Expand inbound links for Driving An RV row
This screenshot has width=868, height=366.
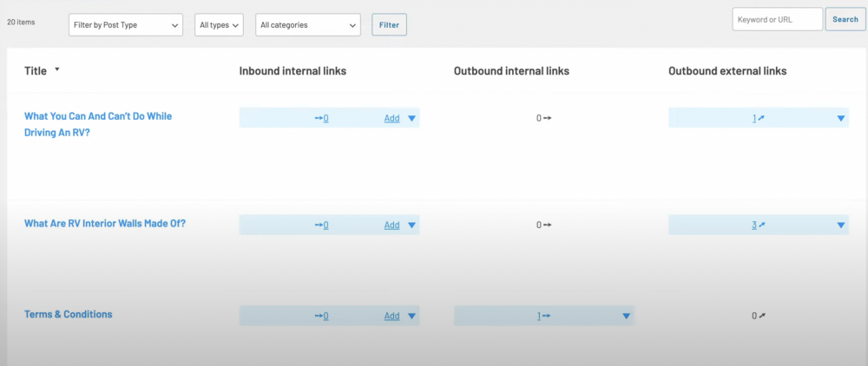(411, 118)
